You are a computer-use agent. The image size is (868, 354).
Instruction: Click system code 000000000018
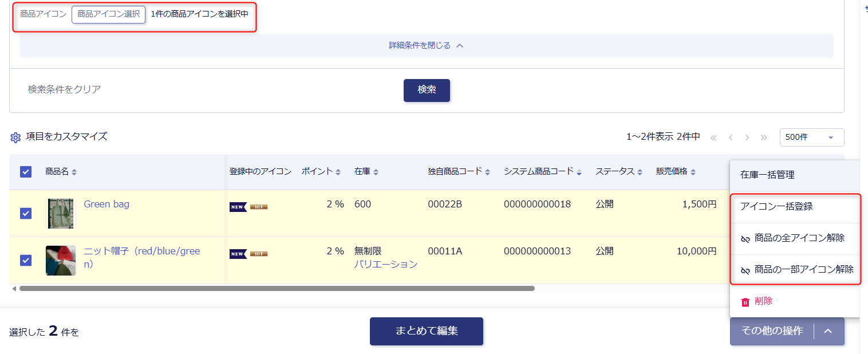click(537, 204)
